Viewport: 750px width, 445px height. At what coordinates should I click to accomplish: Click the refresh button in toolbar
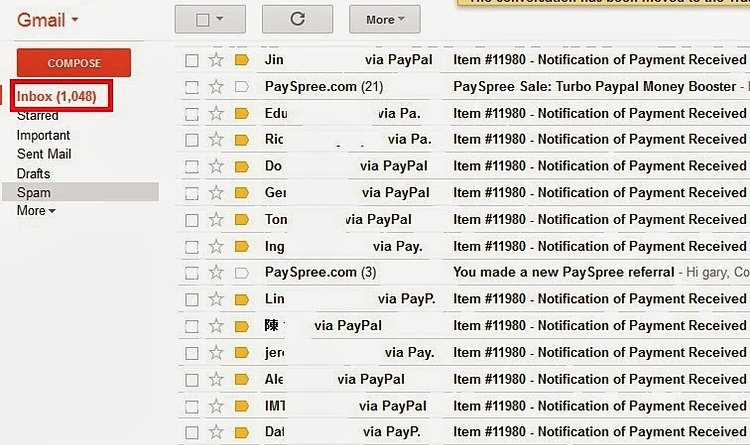(x=298, y=19)
